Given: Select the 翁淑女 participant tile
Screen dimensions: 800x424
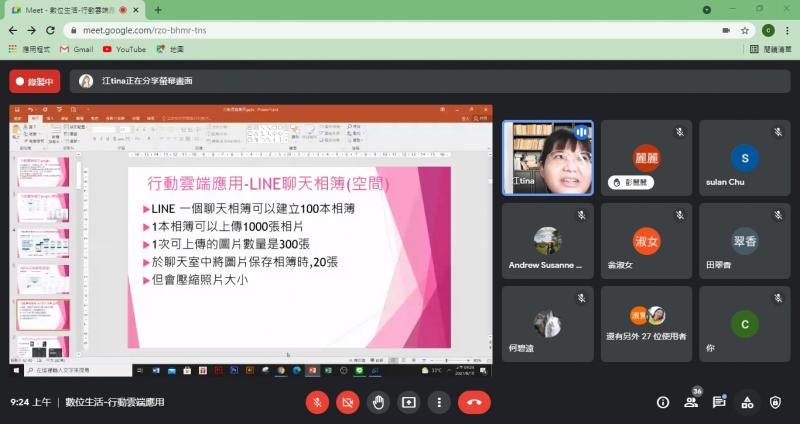Looking at the screenshot, I should (x=646, y=241).
